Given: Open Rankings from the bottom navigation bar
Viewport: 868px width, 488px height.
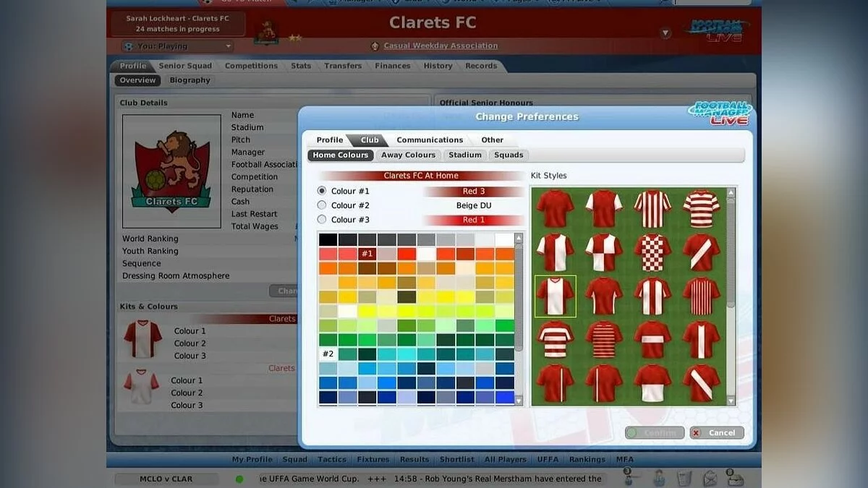Looking at the screenshot, I should point(587,459).
